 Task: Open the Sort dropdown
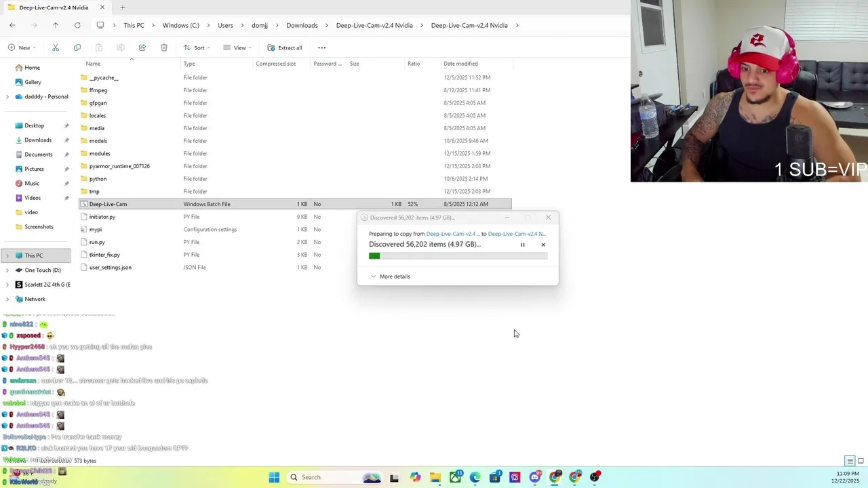(197, 47)
